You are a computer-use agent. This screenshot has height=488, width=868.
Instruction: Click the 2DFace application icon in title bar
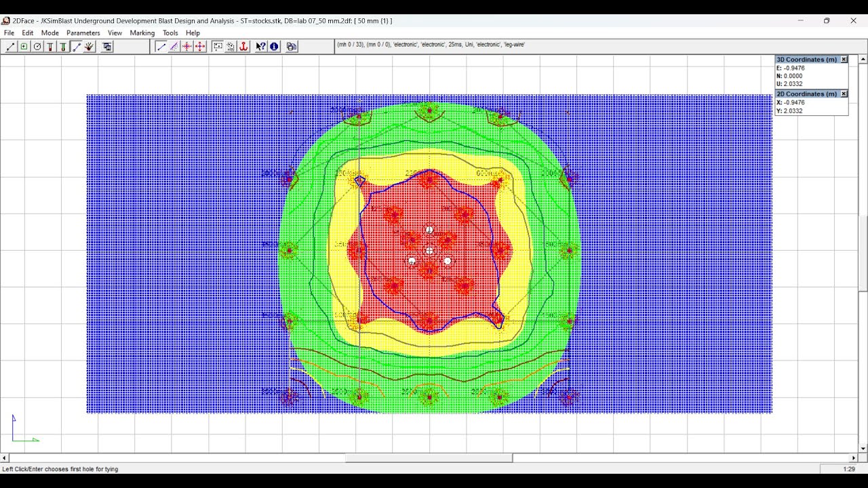pos(6,21)
